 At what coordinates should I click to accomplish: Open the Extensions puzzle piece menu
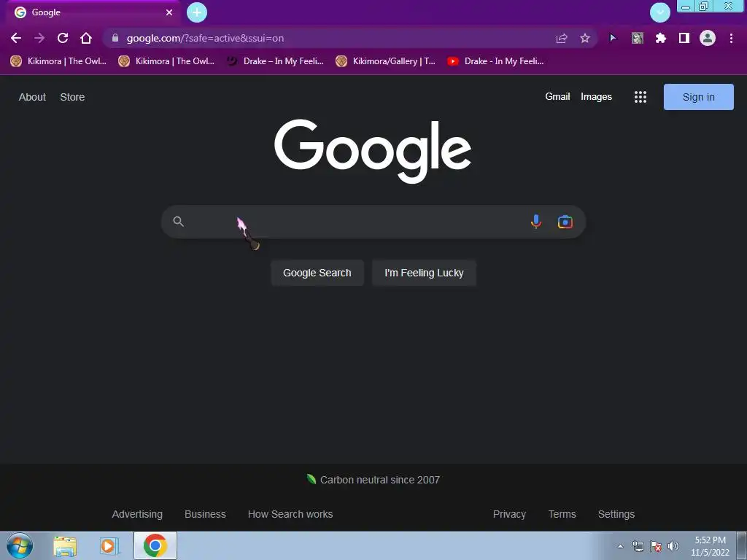pos(660,38)
